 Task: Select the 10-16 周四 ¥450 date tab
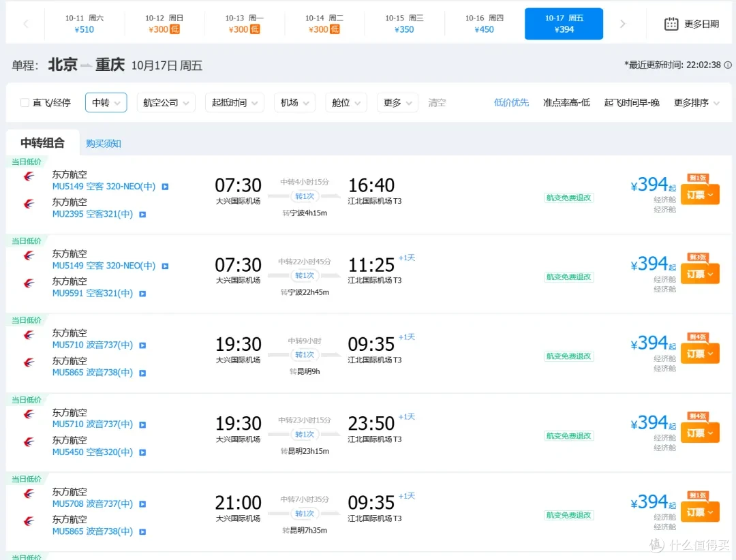pos(484,24)
